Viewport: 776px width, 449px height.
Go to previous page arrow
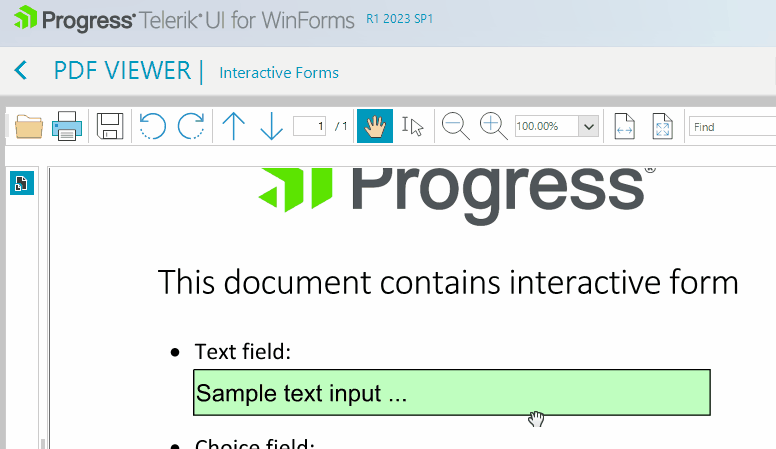[x=234, y=126]
